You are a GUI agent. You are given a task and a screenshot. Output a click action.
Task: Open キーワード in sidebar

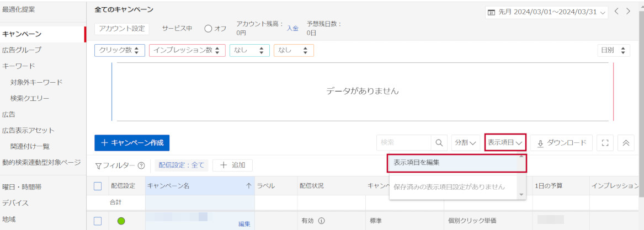(x=18, y=66)
